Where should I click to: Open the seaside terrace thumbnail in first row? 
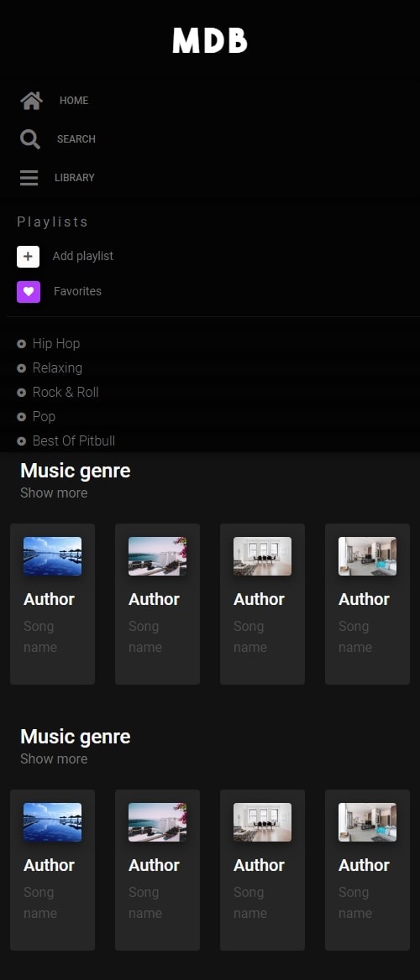[x=158, y=556]
